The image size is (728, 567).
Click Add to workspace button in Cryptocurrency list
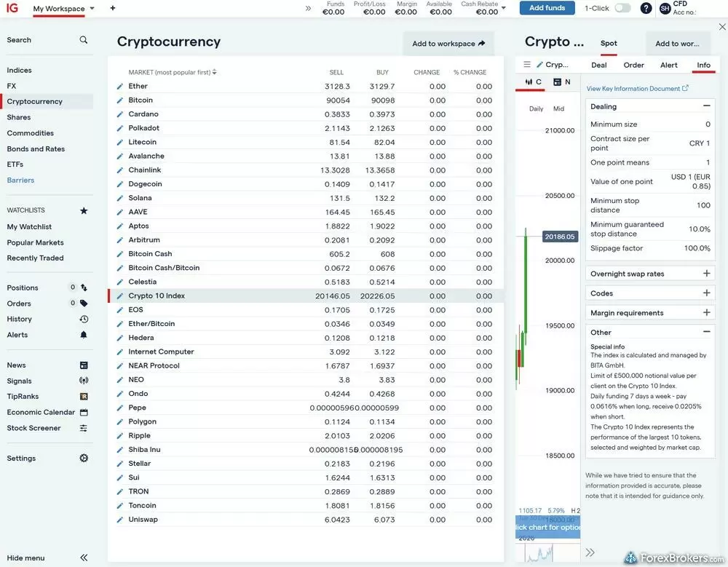[448, 43]
